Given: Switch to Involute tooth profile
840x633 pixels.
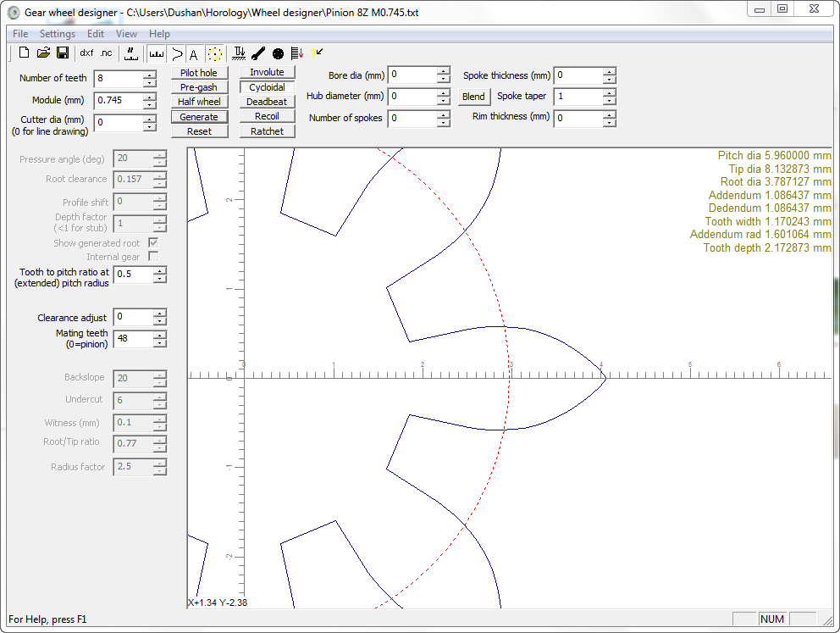Looking at the screenshot, I should coord(267,73).
